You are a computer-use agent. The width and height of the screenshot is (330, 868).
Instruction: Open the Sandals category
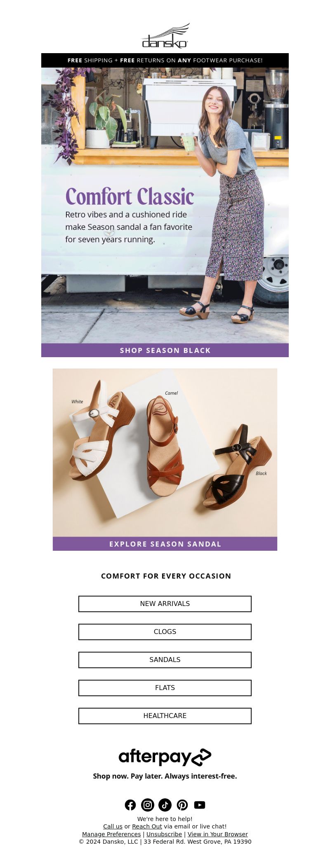(165, 660)
